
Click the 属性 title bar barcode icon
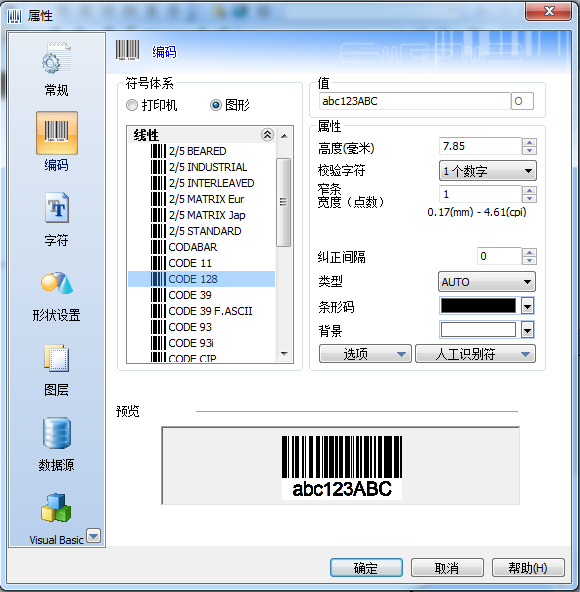coord(14,16)
